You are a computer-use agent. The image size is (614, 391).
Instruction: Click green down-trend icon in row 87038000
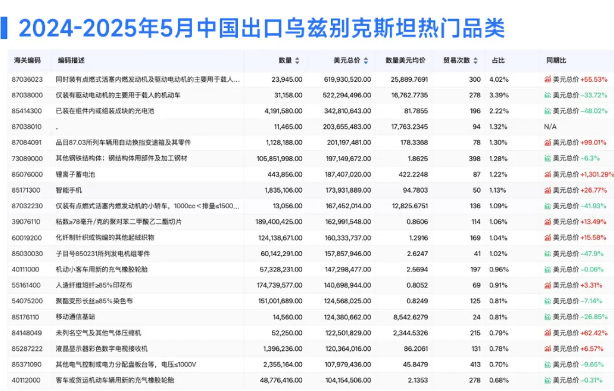click(547, 95)
